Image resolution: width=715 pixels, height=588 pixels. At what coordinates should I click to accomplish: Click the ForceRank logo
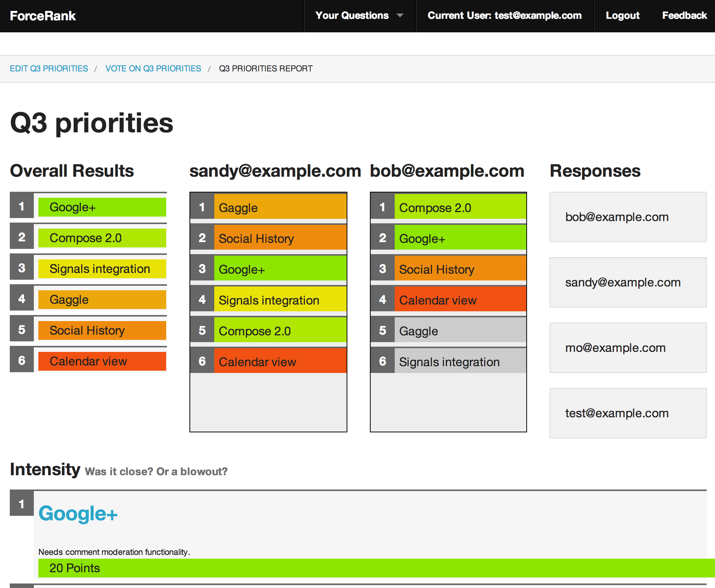tap(42, 15)
